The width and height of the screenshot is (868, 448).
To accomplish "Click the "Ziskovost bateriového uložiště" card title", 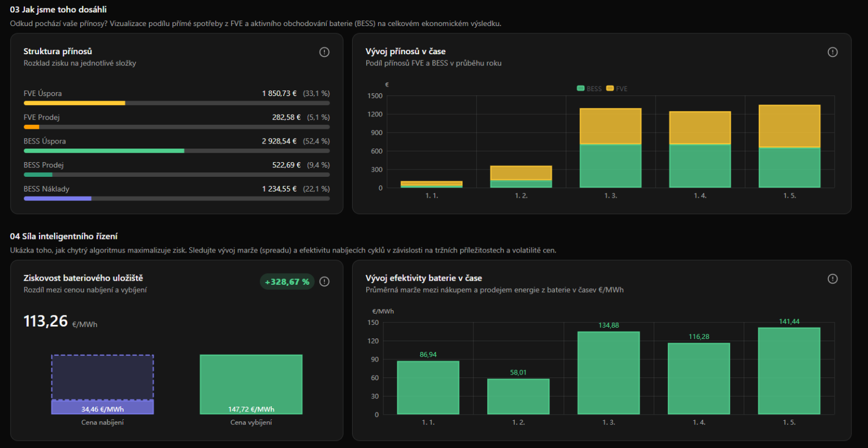I will pos(83,278).
